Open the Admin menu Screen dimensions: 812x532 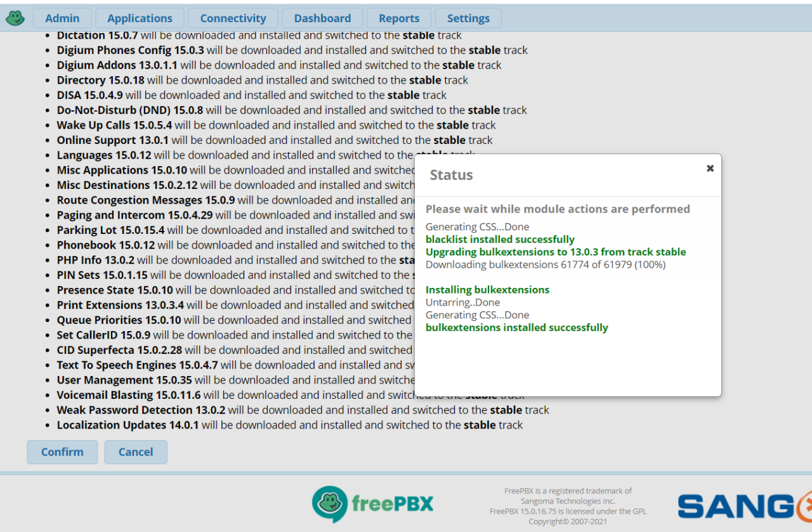click(x=62, y=18)
